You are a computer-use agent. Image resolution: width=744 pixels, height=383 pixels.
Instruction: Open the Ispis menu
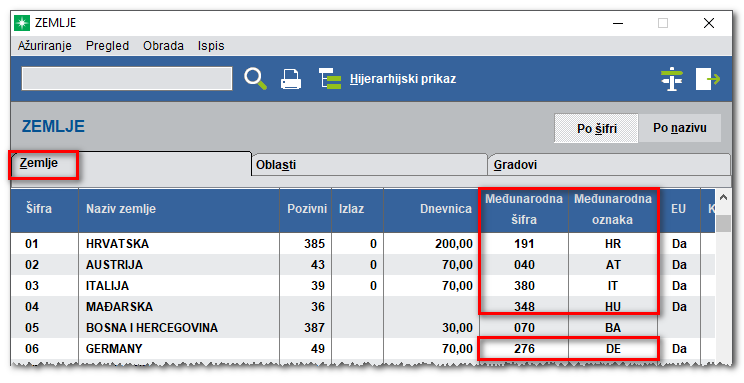point(211,46)
